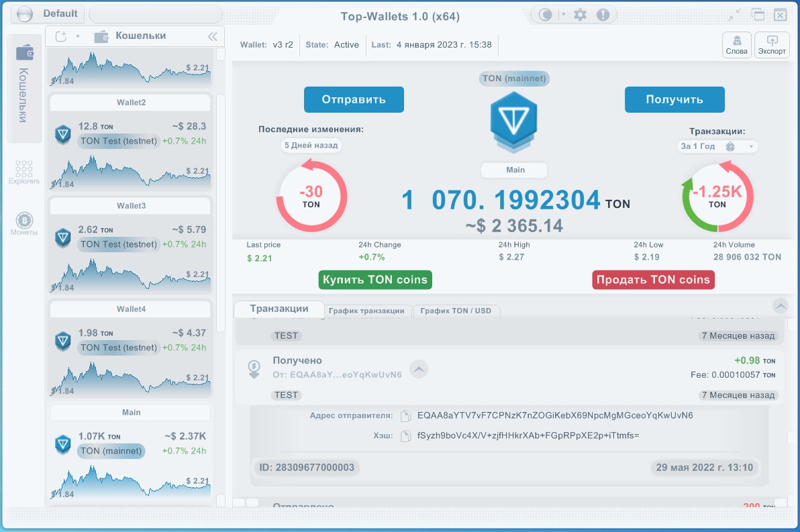Click the ~$ 5.79 wallet value
This screenshot has width=800, height=532.
[189, 229]
